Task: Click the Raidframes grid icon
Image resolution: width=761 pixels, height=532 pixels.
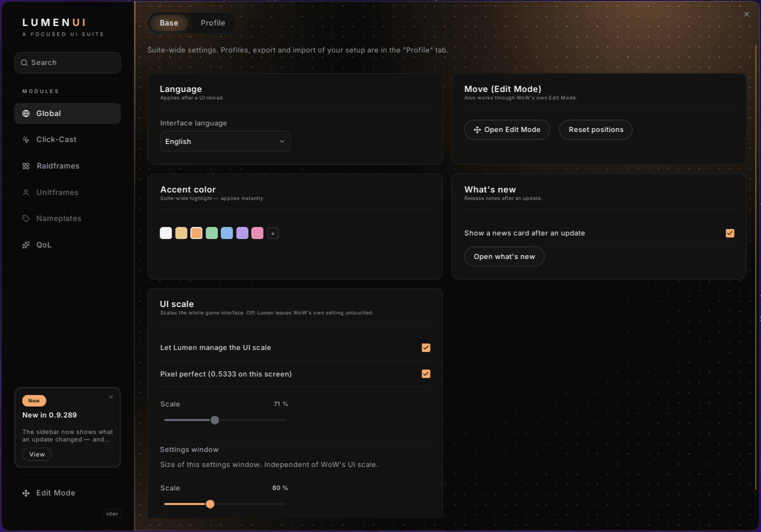Action: point(26,166)
